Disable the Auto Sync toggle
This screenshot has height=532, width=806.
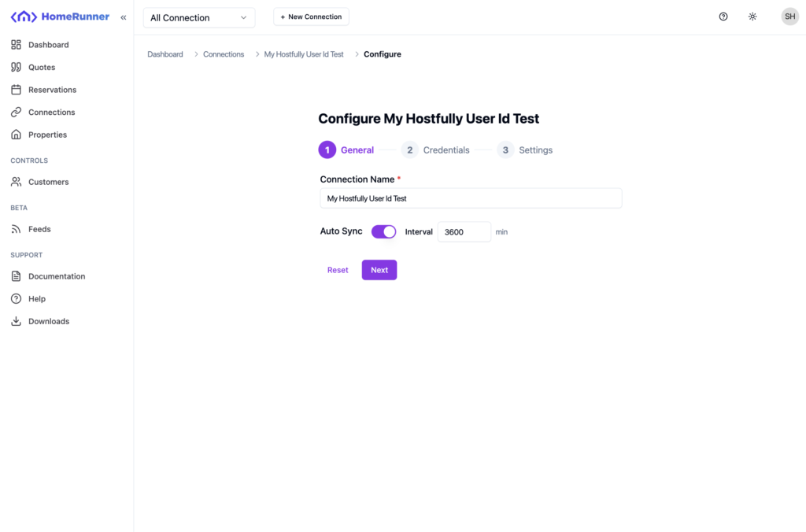pyautogui.click(x=384, y=231)
